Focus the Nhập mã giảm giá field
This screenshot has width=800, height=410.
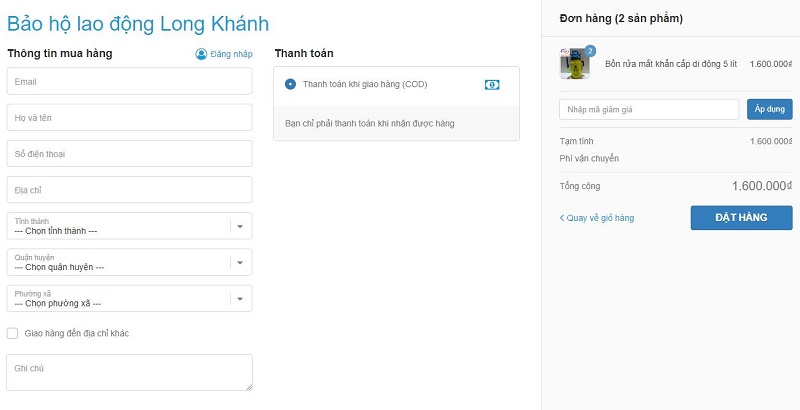click(x=649, y=110)
